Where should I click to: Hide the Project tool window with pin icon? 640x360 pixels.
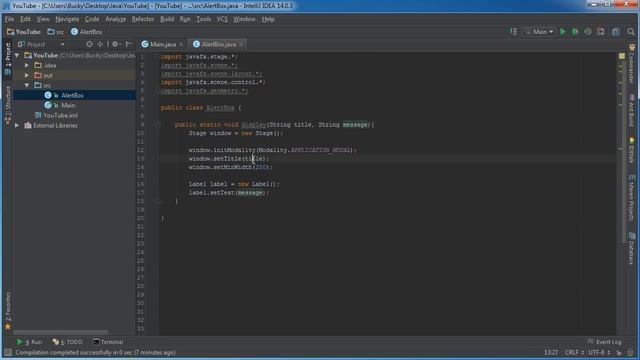pos(129,44)
